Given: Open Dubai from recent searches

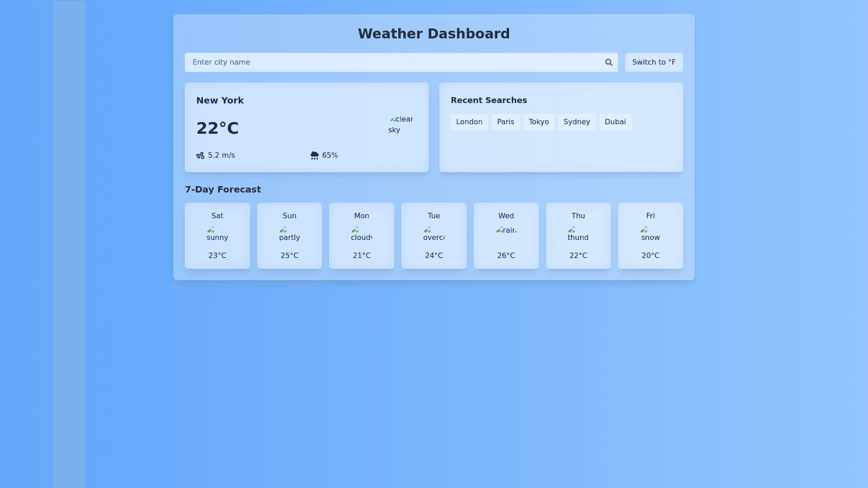Looking at the screenshot, I should coord(615,122).
